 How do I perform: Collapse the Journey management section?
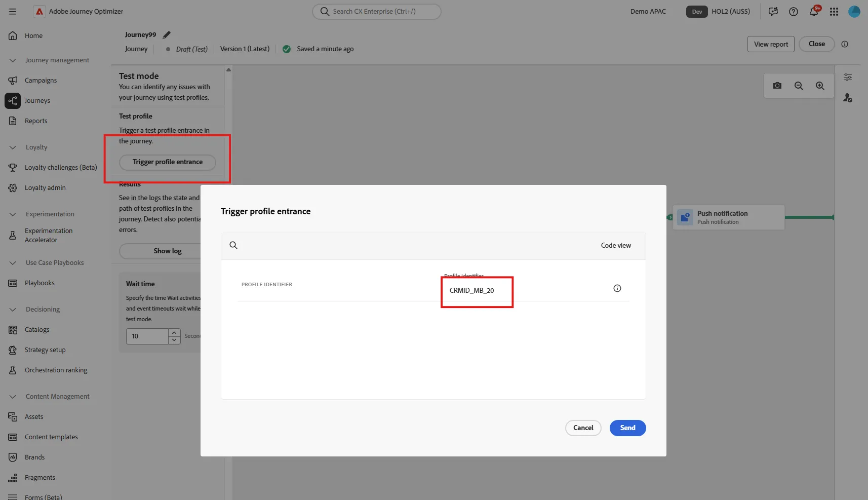pyautogui.click(x=13, y=60)
